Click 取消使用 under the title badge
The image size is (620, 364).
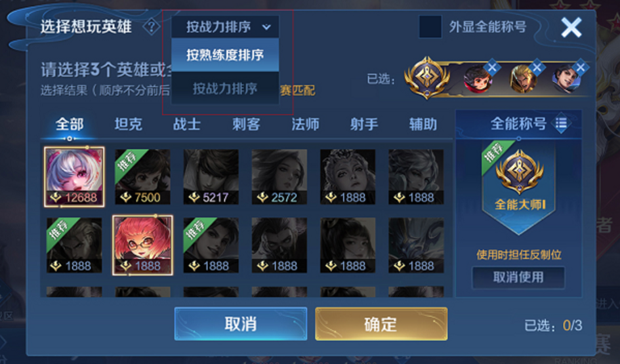(518, 277)
